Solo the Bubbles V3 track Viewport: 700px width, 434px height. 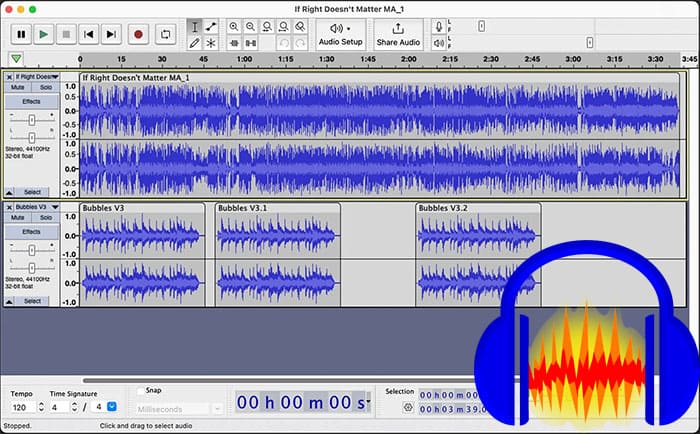coord(46,217)
